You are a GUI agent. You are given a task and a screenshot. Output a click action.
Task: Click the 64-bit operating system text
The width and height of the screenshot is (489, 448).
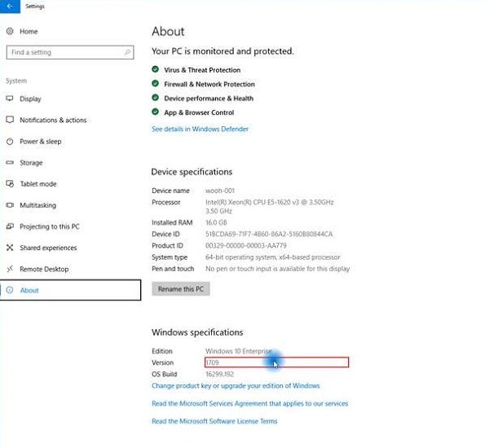pos(272,257)
